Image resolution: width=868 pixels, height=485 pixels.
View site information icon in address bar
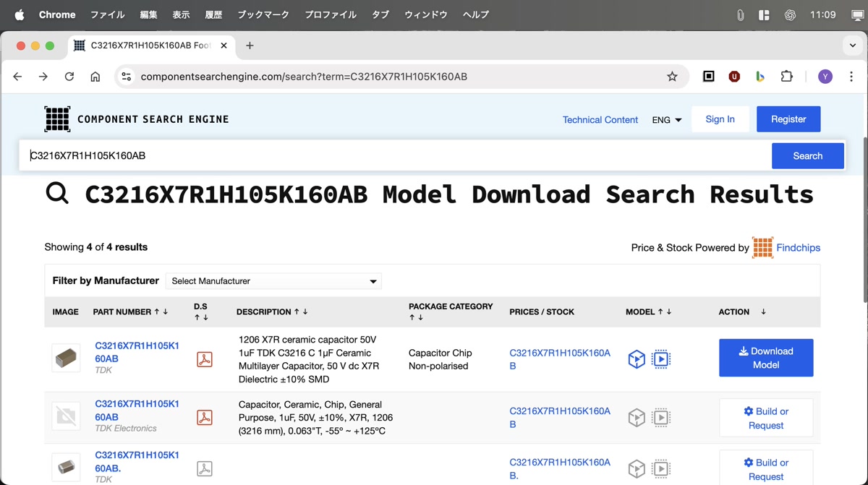(126, 77)
